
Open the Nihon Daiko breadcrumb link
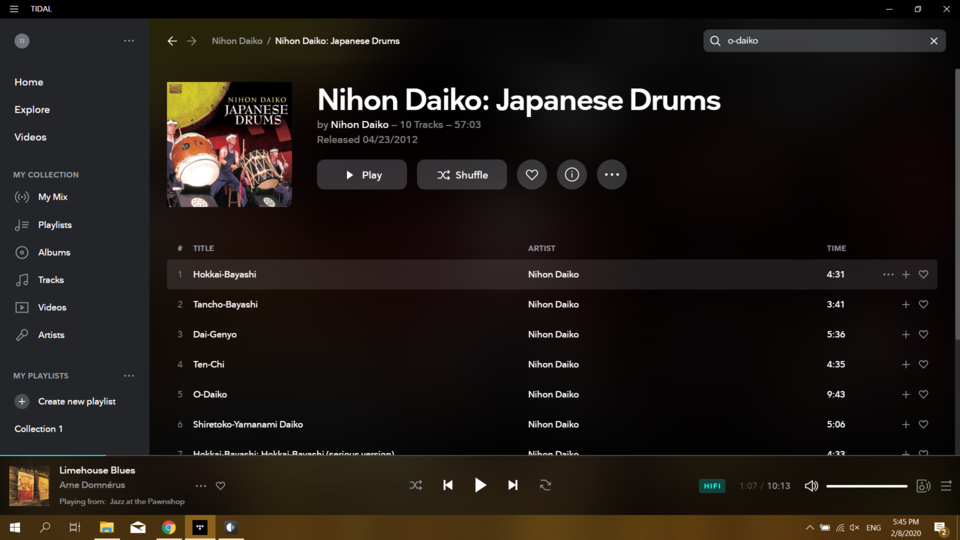pyautogui.click(x=237, y=41)
